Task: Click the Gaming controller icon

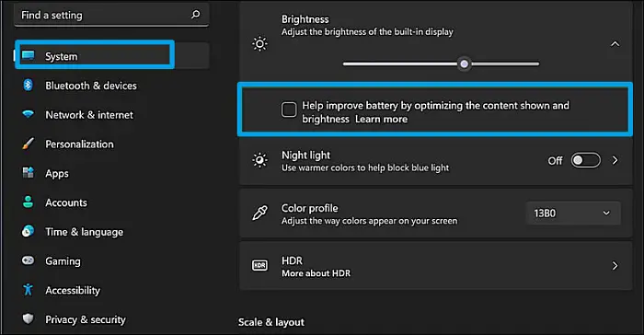Action: pos(28,260)
